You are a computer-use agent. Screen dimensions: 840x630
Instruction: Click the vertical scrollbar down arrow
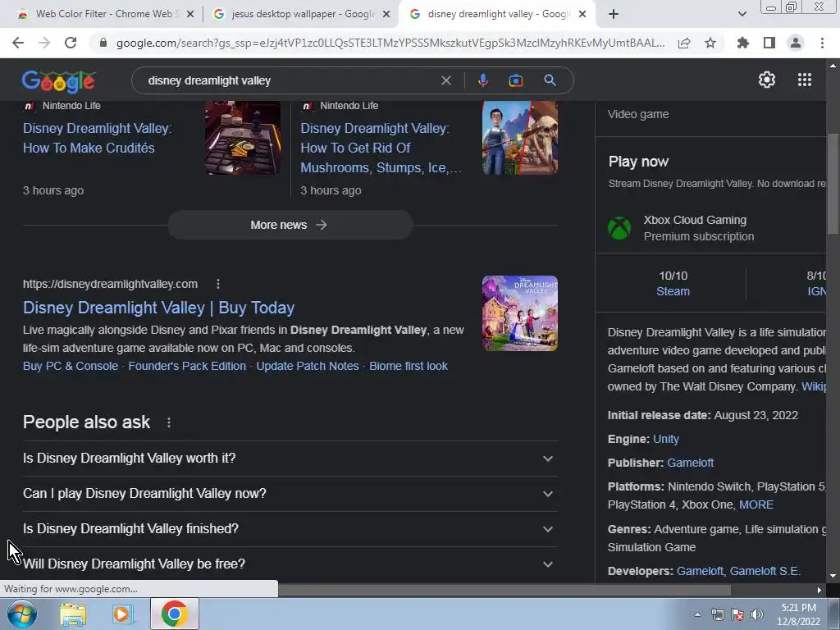(833, 576)
